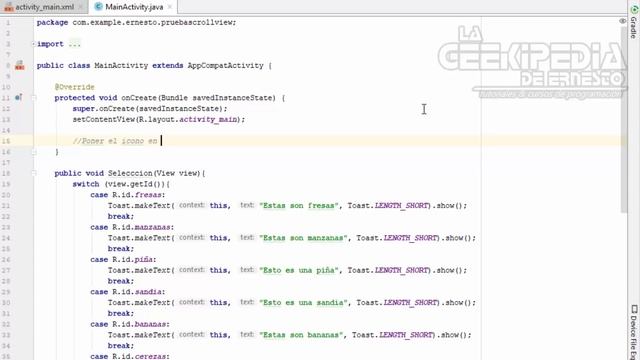Click case R.id.cerezas label
Screen dimensions: 640x360
pos(130,356)
